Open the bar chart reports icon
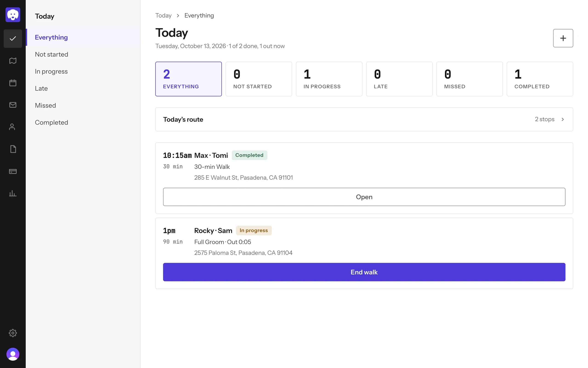The width and height of the screenshot is (588, 368). (x=13, y=193)
